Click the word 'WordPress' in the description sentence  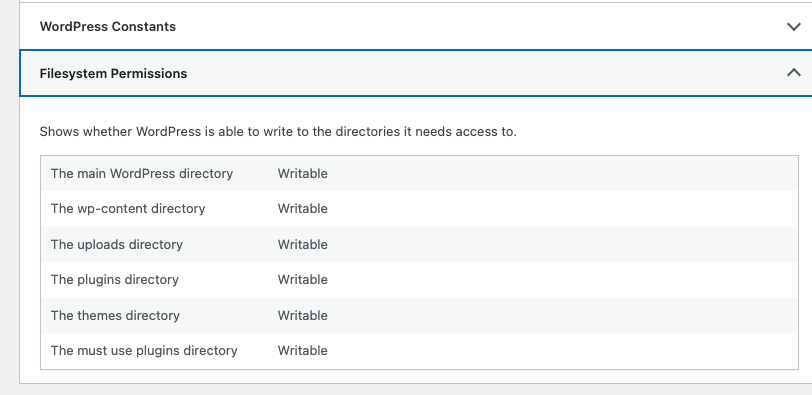[168, 131]
